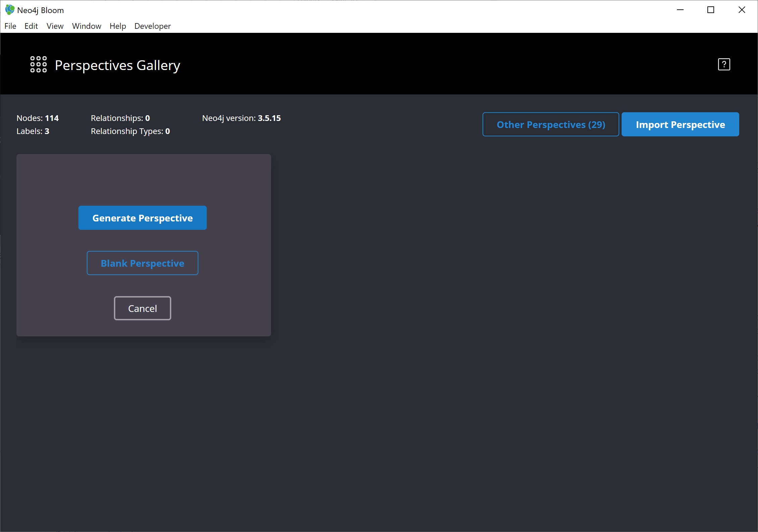
Task: Click the Neo4j Bloom app logo
Action: point(10,10)
